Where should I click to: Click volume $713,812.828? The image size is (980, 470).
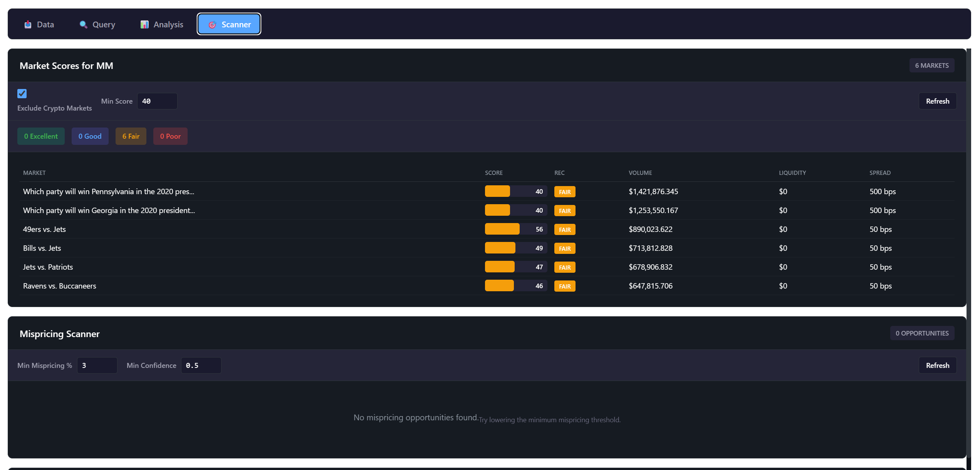pos(651,248)
